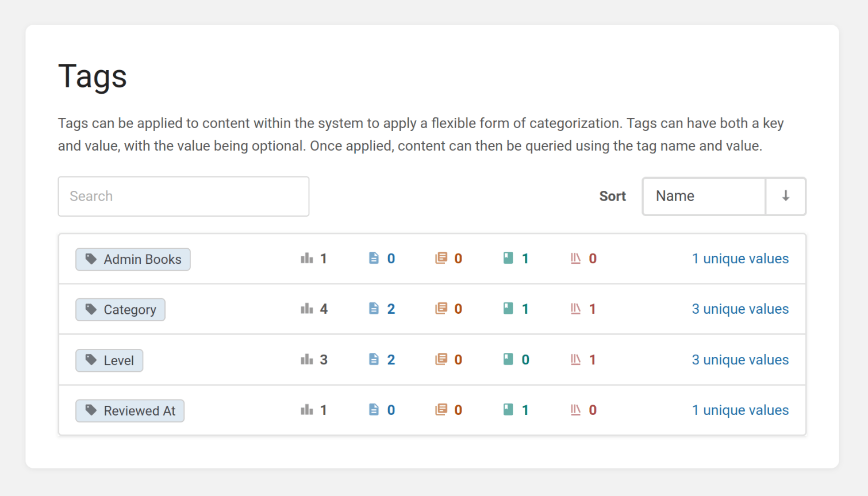Click the shelf count icon in the Level row
The height and width of the screenshot is (496, 868).
575,360
